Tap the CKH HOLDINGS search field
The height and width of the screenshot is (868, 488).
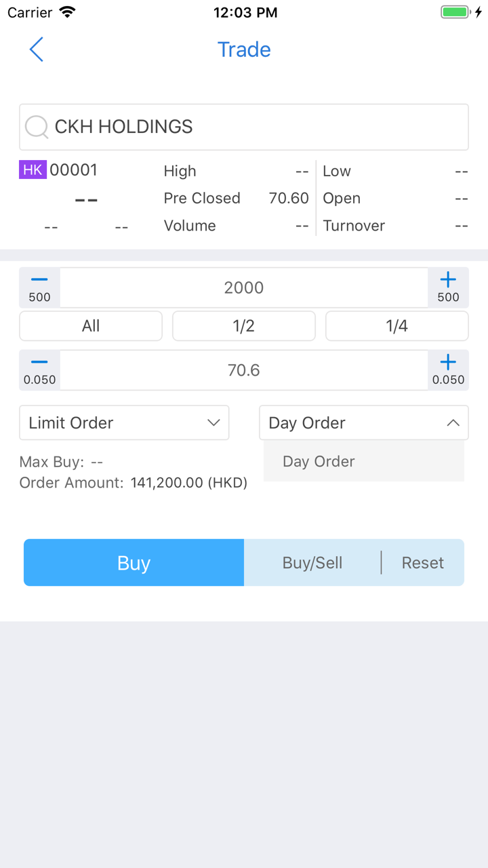pyautogui.click(x=258, y=127)
